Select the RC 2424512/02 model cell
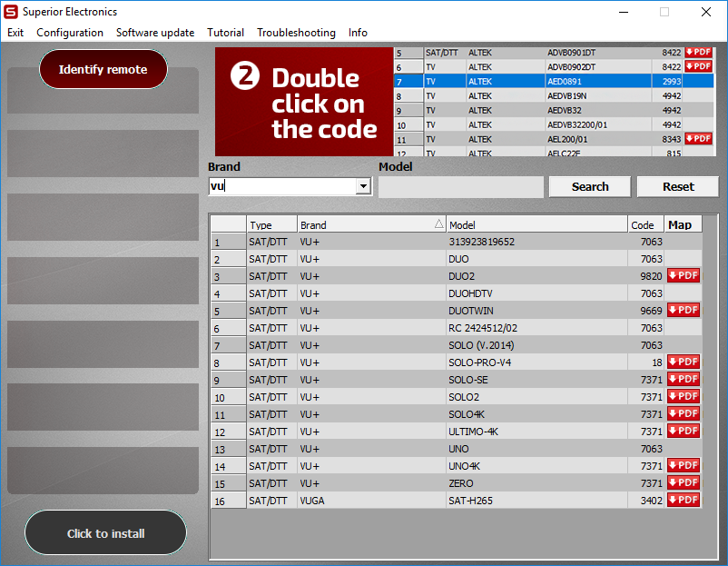 click(536, 328)
